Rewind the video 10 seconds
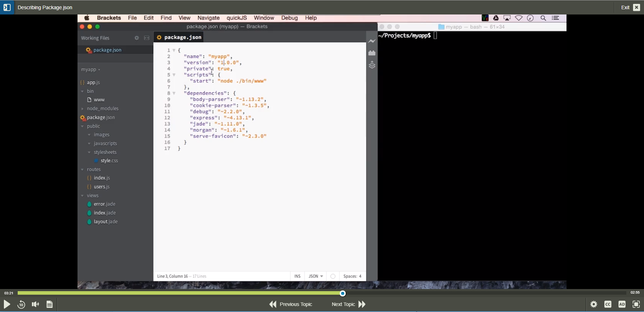The height and width of the screenshot is (312, 644). pos(21,304)
